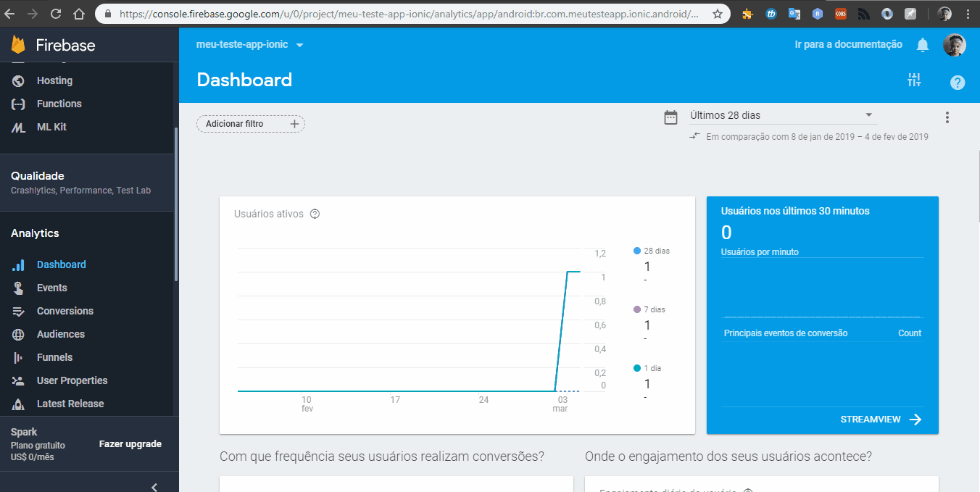Go back in browser history
The width and height of the screenshot is (980, 492).
point(9,14)
